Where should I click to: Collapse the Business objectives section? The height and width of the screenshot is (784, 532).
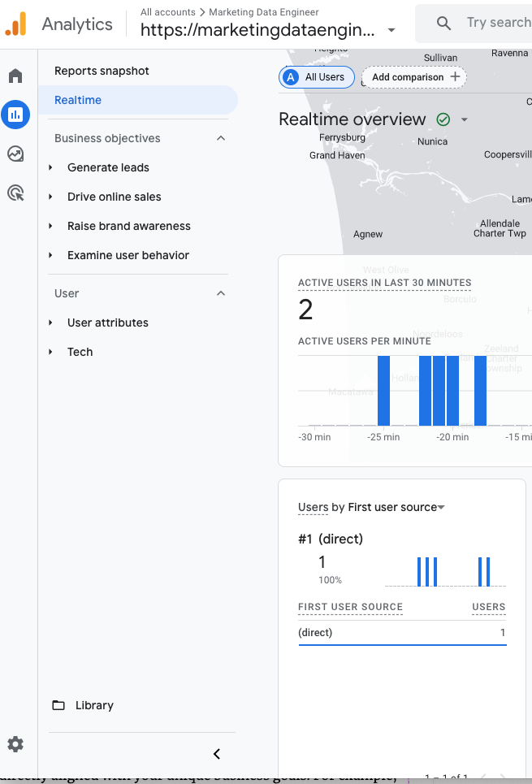220,138
